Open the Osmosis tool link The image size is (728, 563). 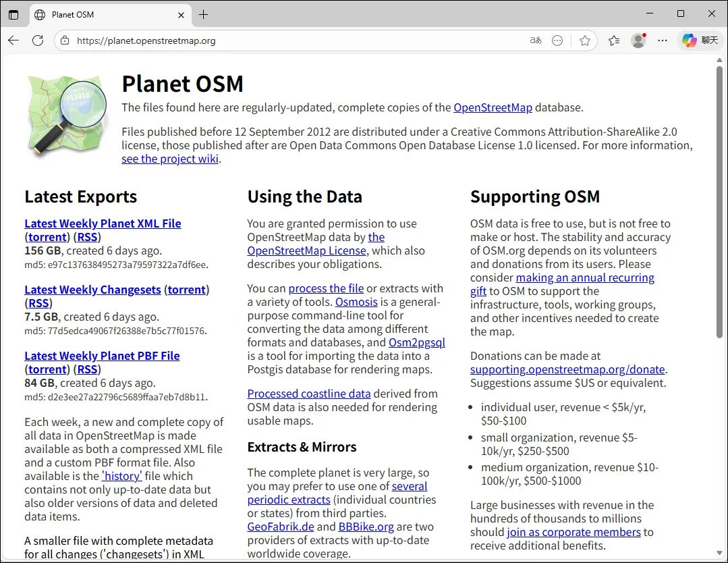356,302
